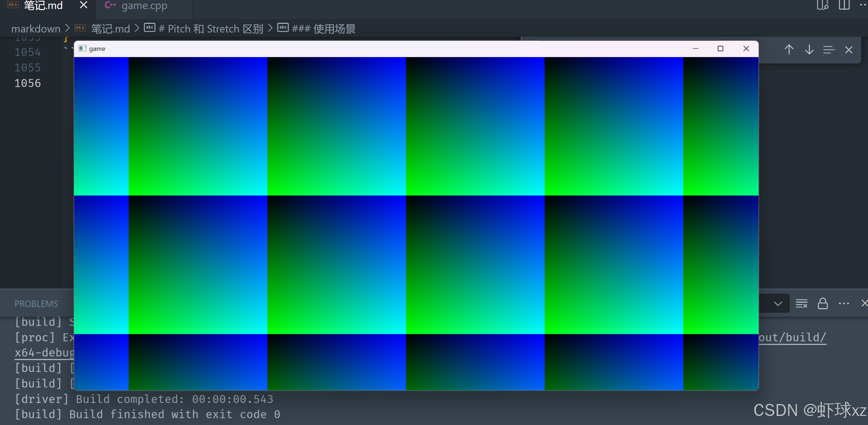Close the find widget
The height and width of the screenshot is (425, 868).
pos(849,50)
